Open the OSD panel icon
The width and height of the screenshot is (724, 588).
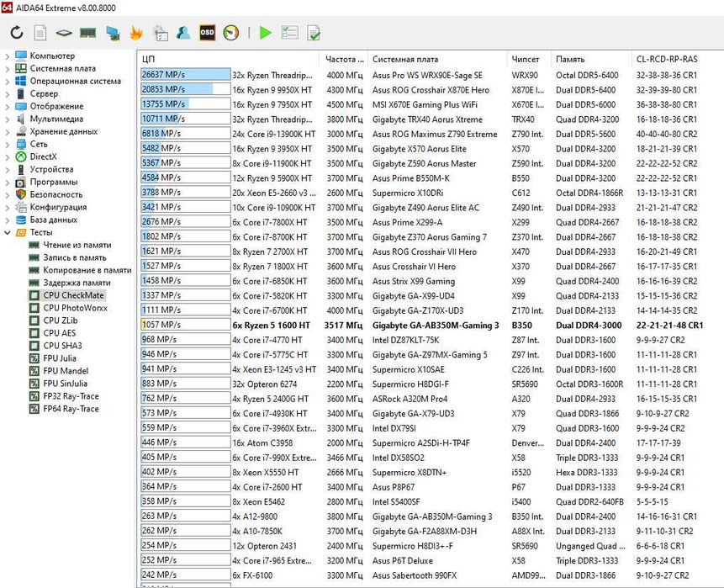click(x=207, y=32)
